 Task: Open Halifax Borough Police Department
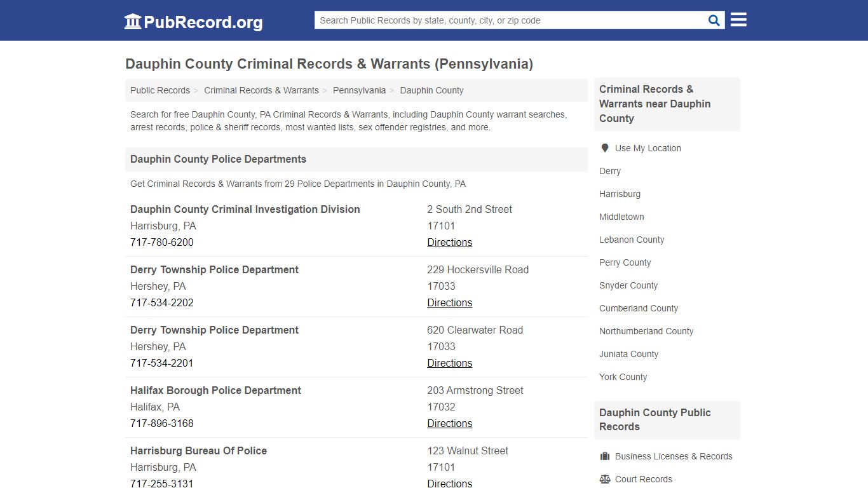[x=215, y=390]
